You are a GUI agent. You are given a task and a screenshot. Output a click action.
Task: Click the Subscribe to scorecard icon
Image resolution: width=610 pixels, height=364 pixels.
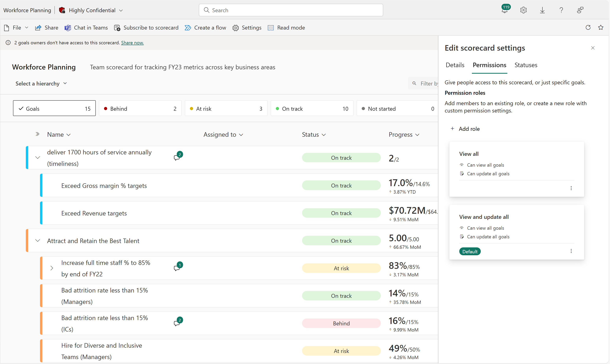[117, 27]
